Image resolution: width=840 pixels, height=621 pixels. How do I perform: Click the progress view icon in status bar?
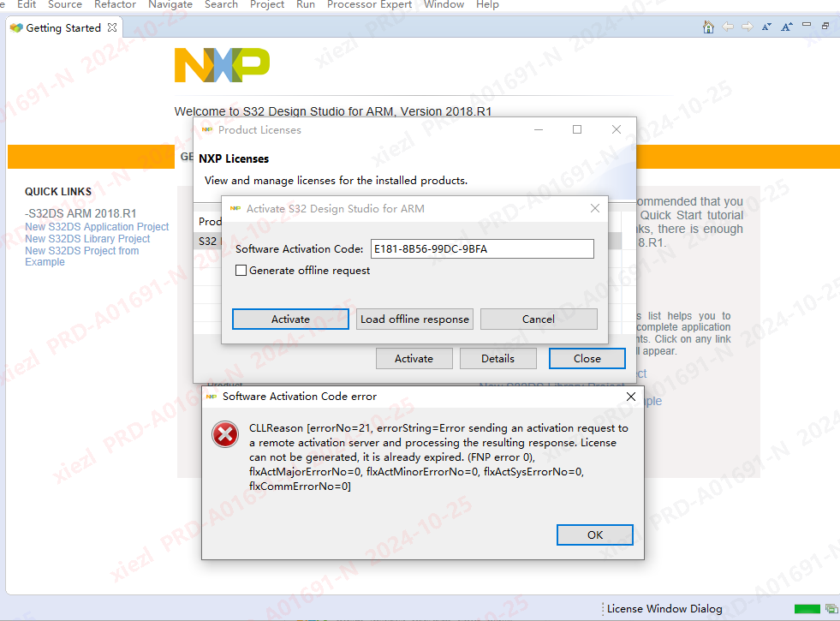[831, 609]
